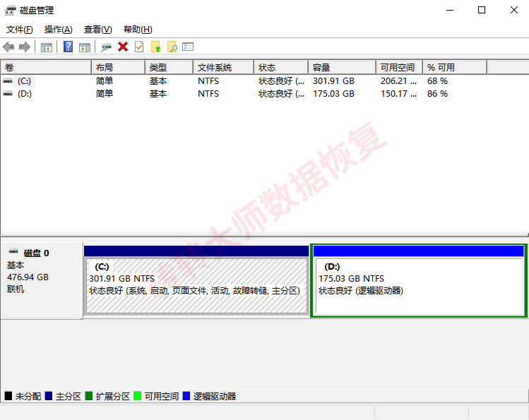Select the drive icon beside (D:) volume

tap(8, 94)
